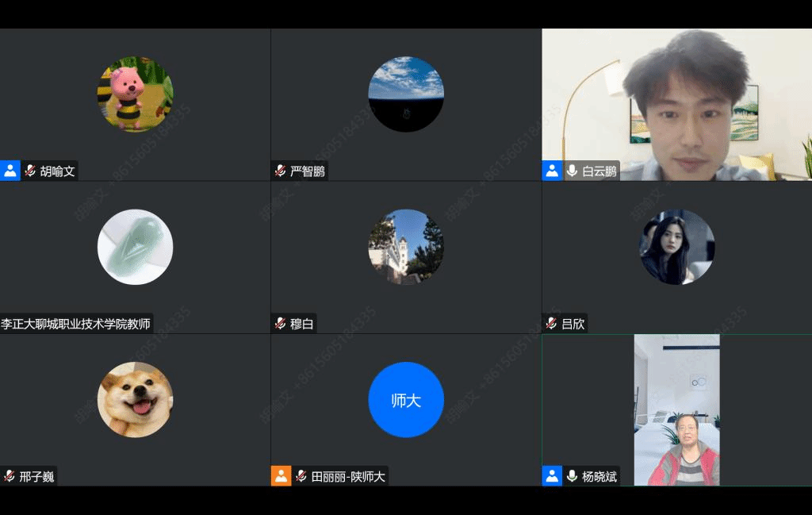Image resolution: width=812 pixels, height=515 pixels.
Task: Click the muted mic icon beside 吕欣
Action: pos(551,323)
